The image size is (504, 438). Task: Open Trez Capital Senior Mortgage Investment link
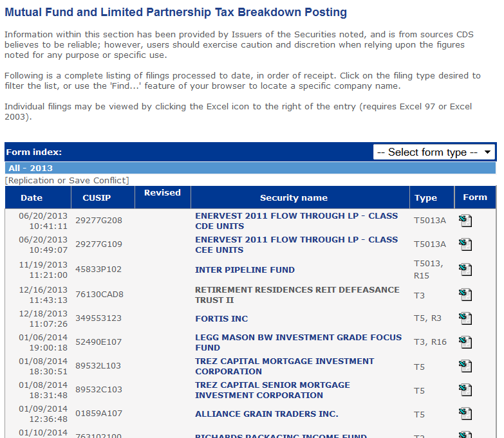[272, 390]
